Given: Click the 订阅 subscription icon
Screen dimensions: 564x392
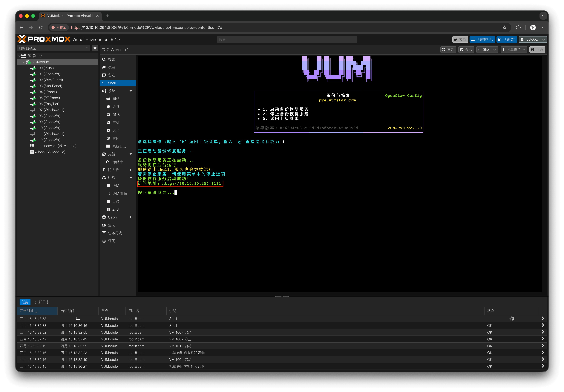Looking at the screenshot, I should pos(104,241).
